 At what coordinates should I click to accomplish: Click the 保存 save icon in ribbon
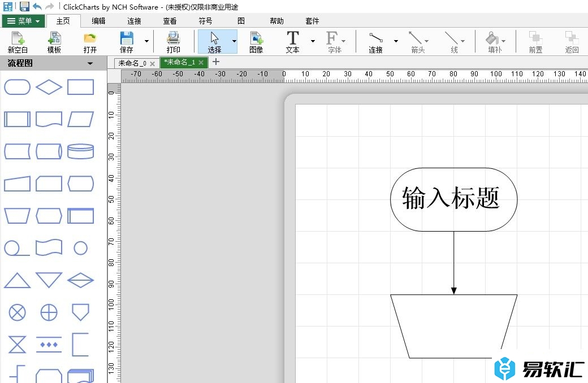(127, 42)
